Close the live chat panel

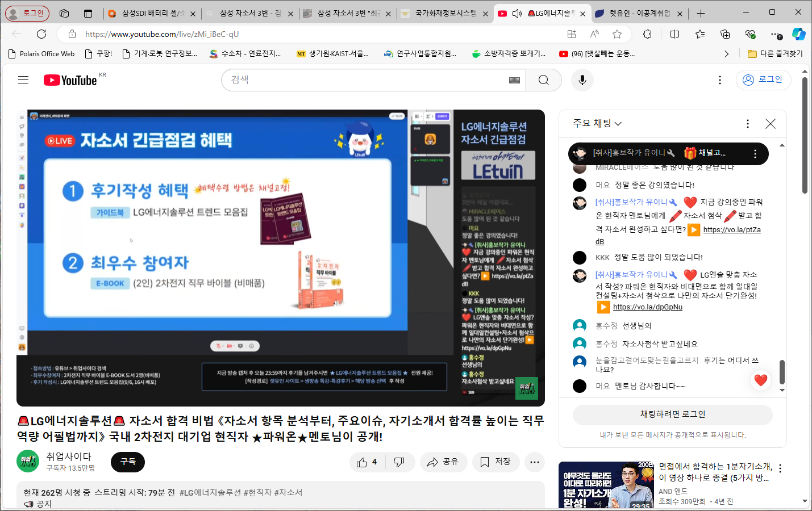pyautogui.click(x=770, y=124)
